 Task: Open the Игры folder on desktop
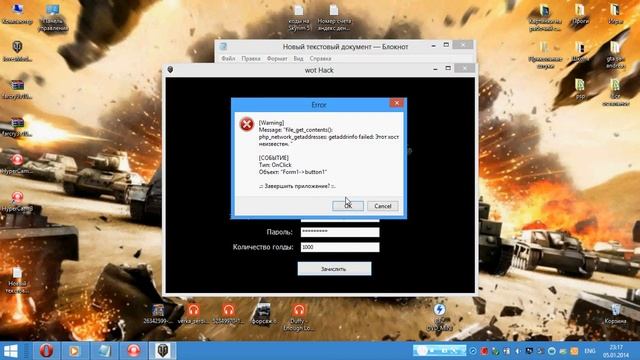pos(615,13)
